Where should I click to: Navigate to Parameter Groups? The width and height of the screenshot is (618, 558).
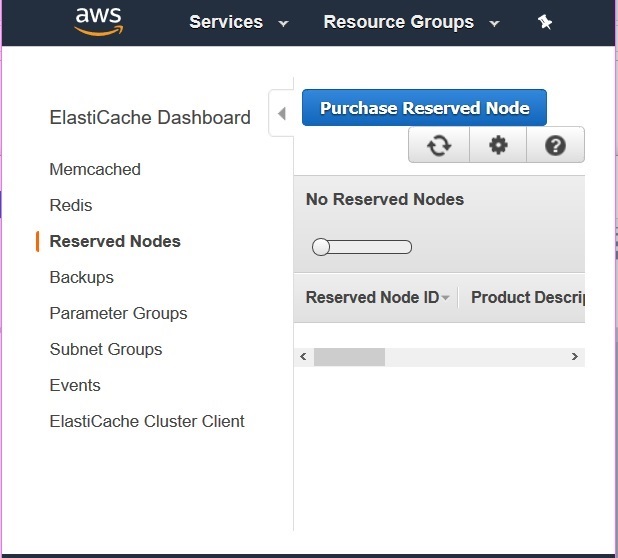point(118,313)
